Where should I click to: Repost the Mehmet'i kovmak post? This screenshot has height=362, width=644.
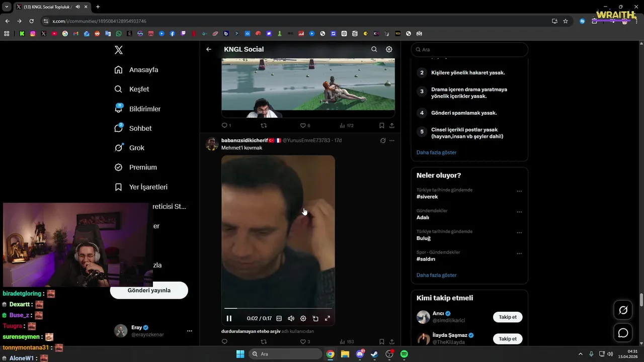click(264, 341)
